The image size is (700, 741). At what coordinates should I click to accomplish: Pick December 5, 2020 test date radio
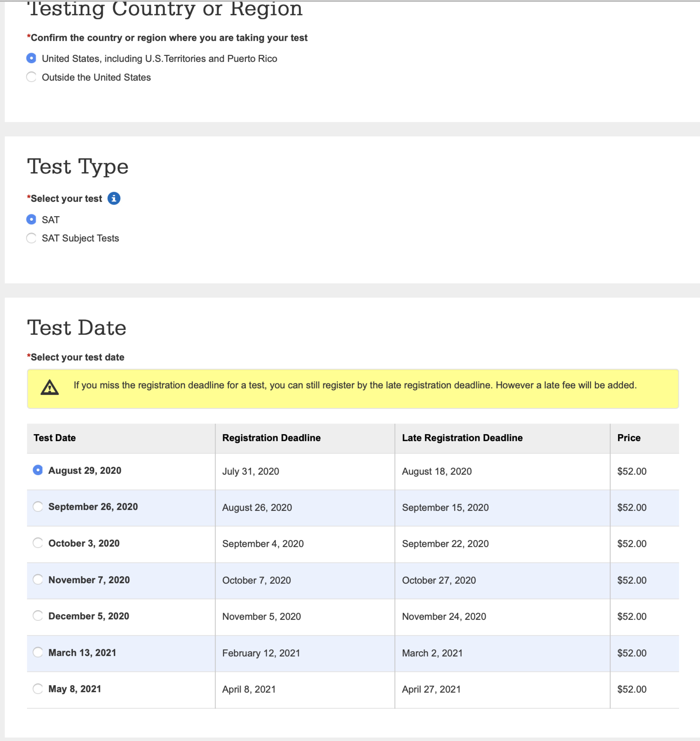[x=38, y=615]
